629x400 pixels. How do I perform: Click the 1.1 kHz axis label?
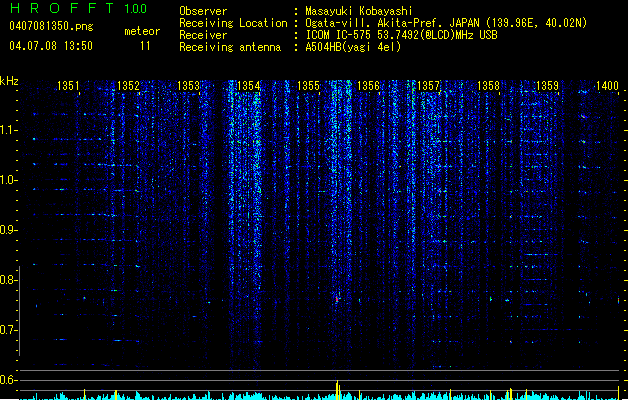pyautogui.click(x=8, y=130)
